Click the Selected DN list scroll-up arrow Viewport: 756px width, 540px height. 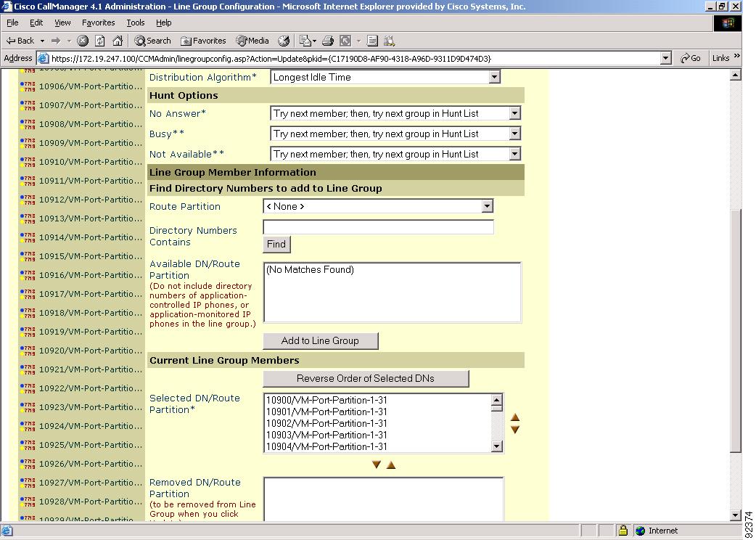496,400
